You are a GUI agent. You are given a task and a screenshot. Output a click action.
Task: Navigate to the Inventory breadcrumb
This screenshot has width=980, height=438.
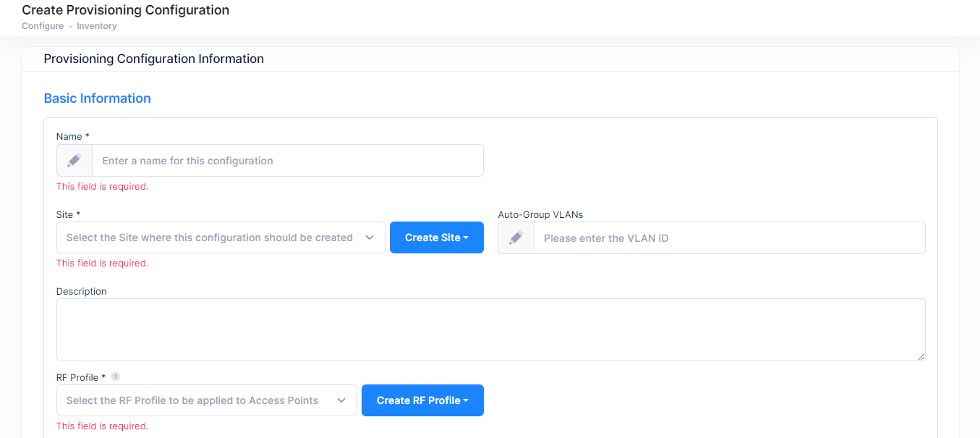(97, 26)
